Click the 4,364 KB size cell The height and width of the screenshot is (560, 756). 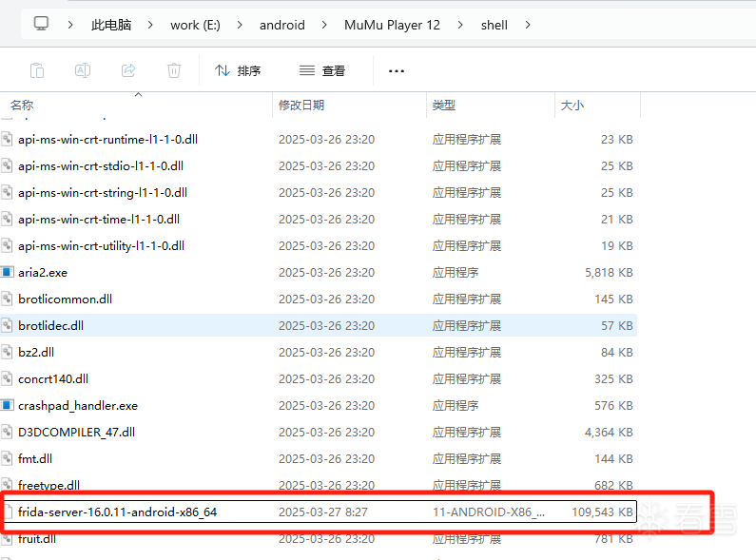[x=609, y=433]
